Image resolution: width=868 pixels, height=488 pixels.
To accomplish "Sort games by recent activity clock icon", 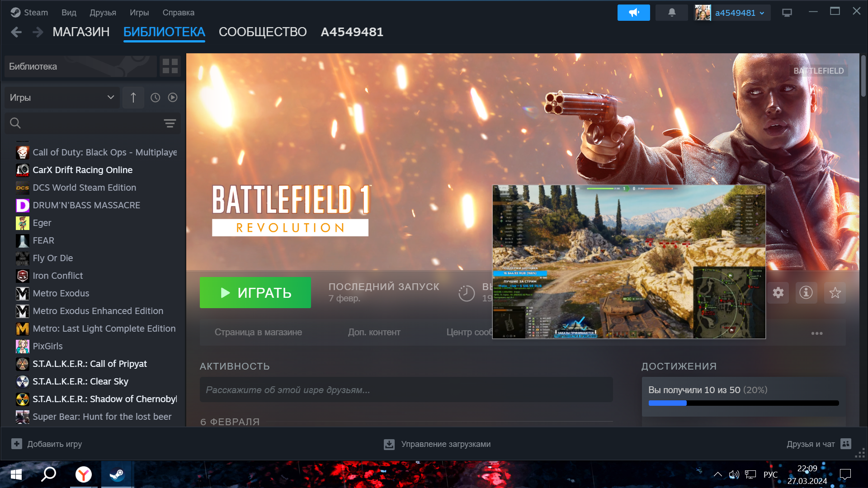I will [x=155, y=98].
